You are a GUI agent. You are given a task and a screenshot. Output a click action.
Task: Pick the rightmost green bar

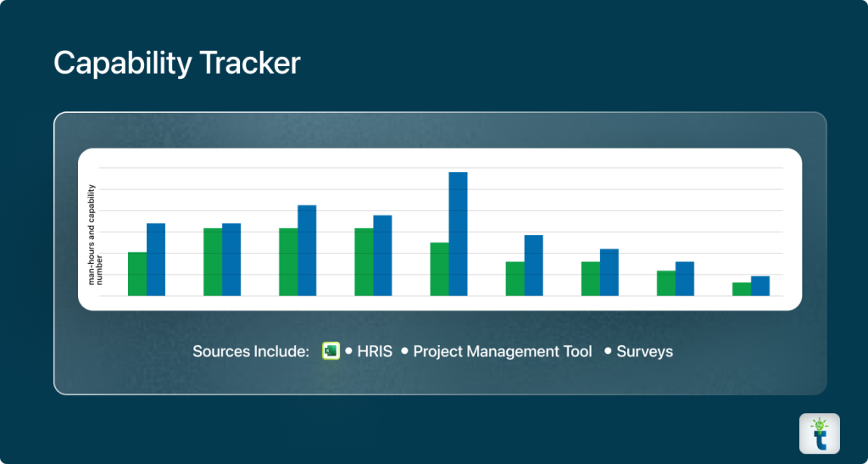click(742, 289)
